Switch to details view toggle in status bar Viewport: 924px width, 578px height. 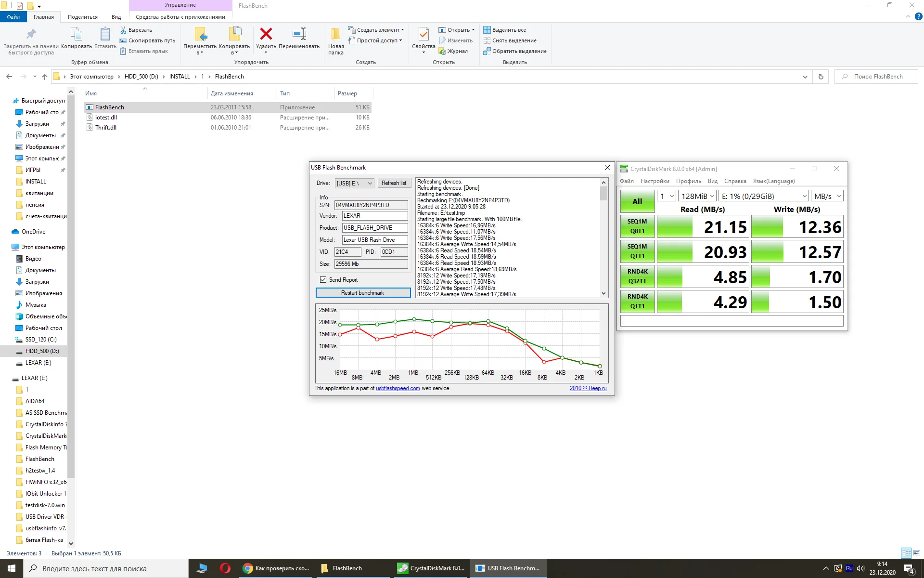pyautogui.click(x=906, y=553)
